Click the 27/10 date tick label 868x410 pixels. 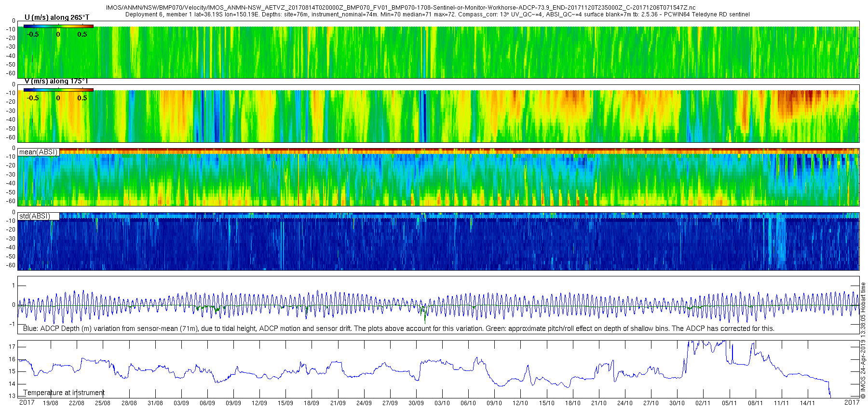651,403
